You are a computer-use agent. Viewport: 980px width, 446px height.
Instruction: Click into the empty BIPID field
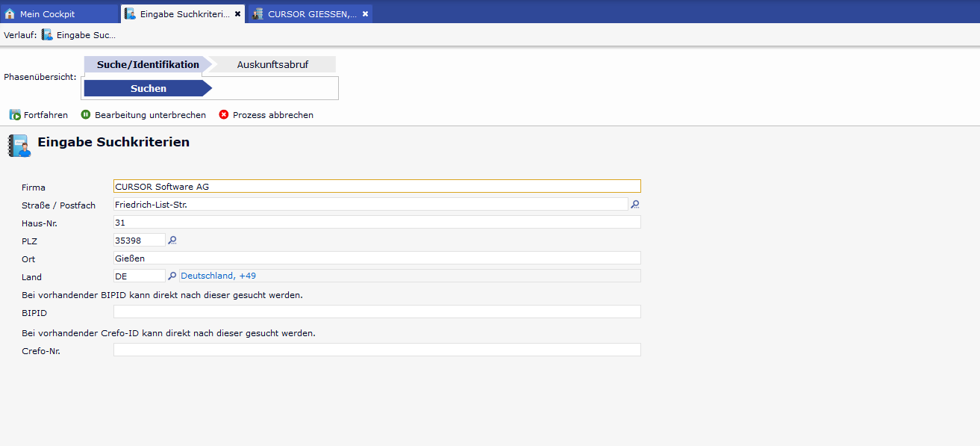376,312
